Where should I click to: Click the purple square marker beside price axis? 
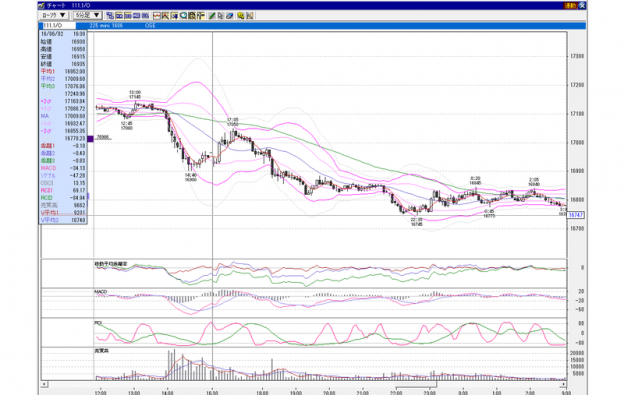point(90,138)
